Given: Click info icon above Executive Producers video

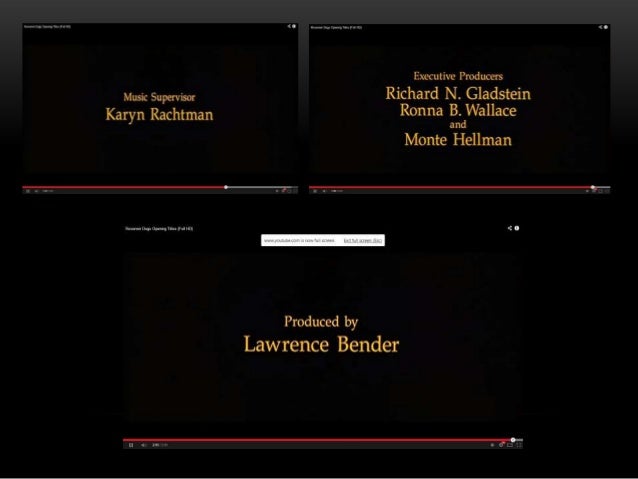Looking at the screenshot, I should tap(606, 27).
